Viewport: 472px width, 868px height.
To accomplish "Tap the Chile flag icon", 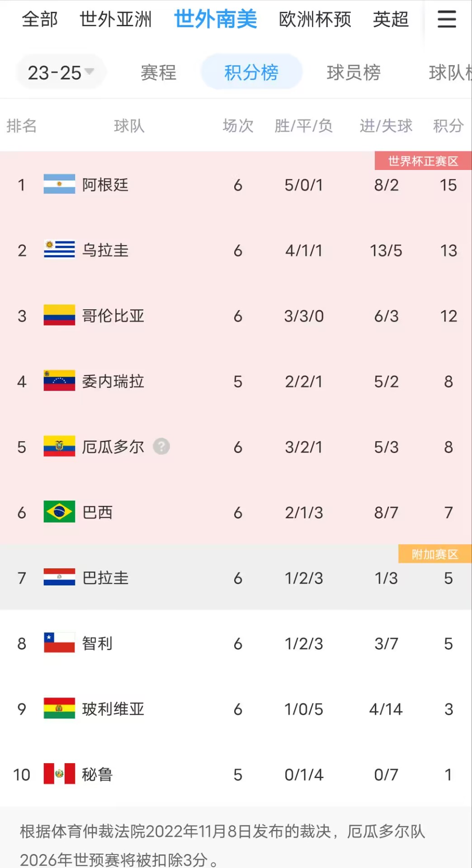I will coord(59,643).
